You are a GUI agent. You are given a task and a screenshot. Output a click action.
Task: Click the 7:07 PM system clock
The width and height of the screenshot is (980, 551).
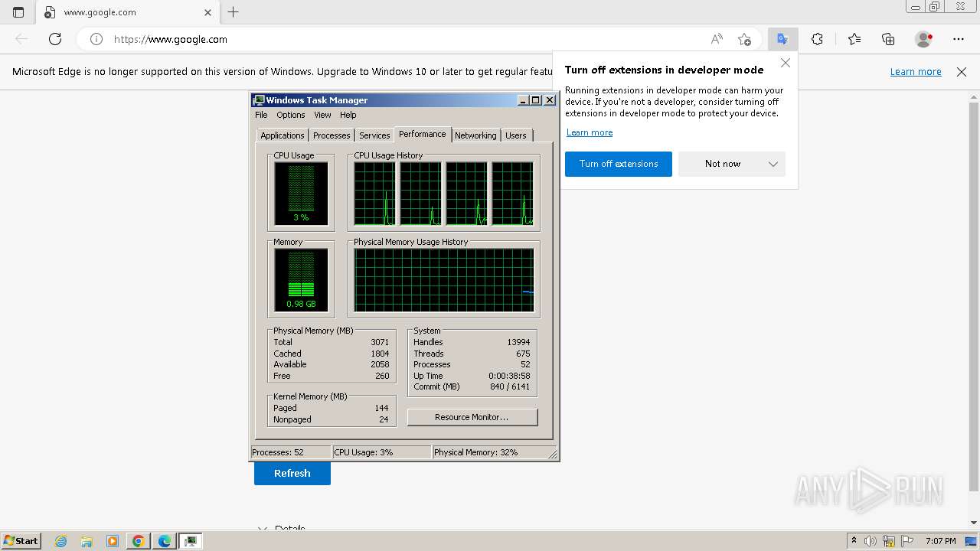[x=940, y=541]
